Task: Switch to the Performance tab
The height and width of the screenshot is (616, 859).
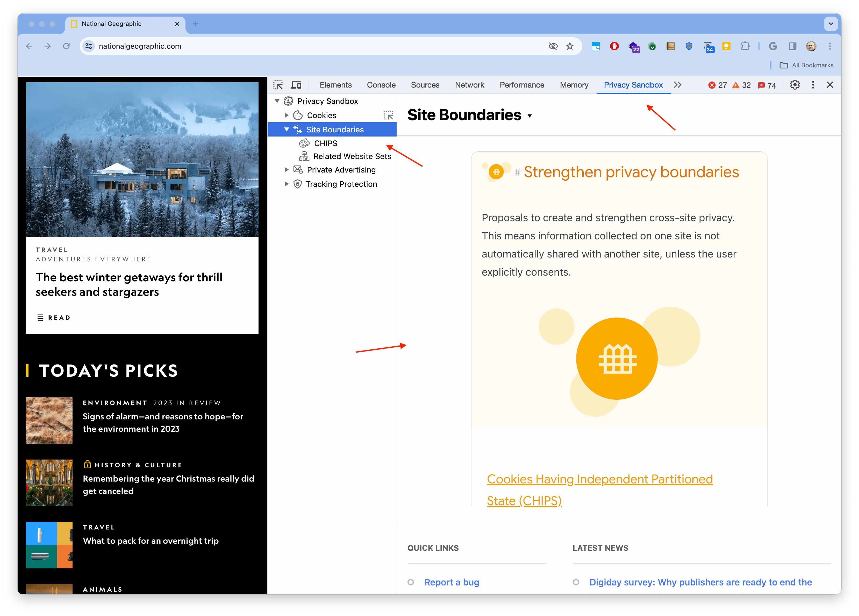Action: click(522, 85)
